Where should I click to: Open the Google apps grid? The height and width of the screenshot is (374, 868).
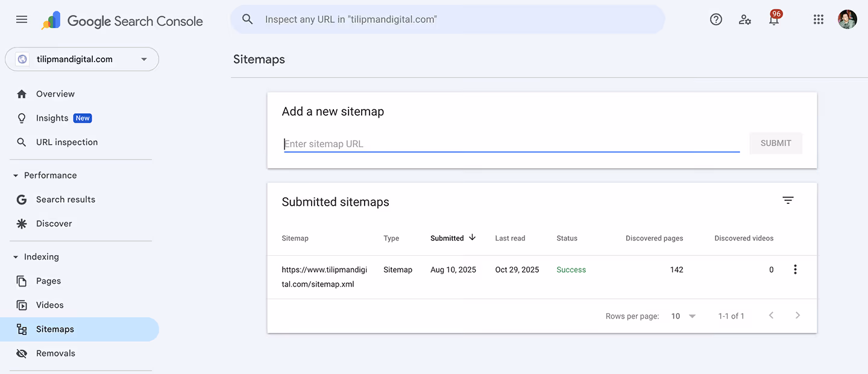[818, 19]
